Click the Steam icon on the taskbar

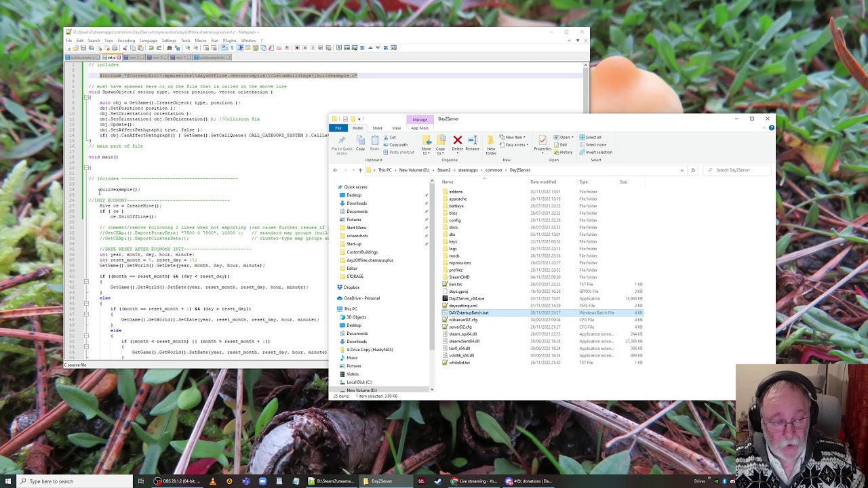(x=437, y=481)
